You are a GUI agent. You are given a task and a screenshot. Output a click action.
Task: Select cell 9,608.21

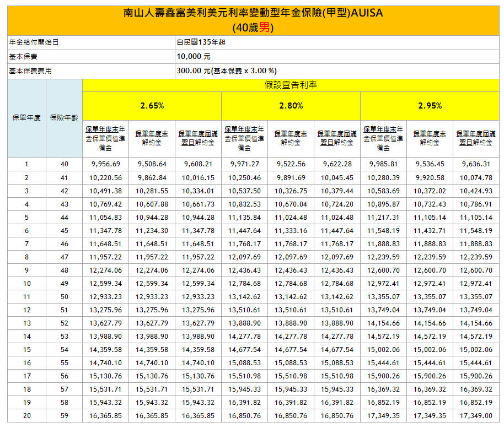pyautogui.click(x=199, y=164)
